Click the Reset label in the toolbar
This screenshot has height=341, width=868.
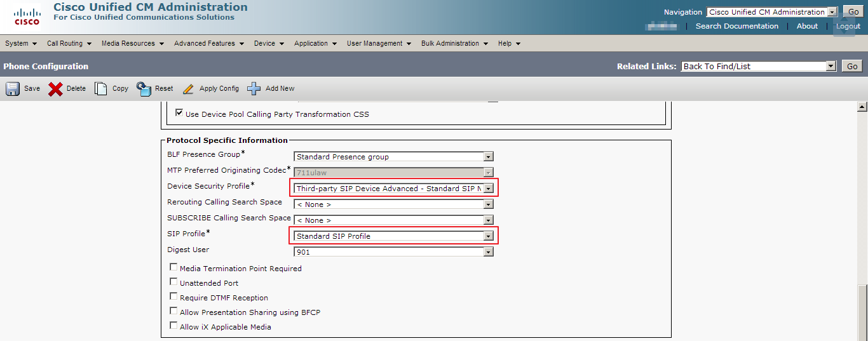[x=164, y=89]
